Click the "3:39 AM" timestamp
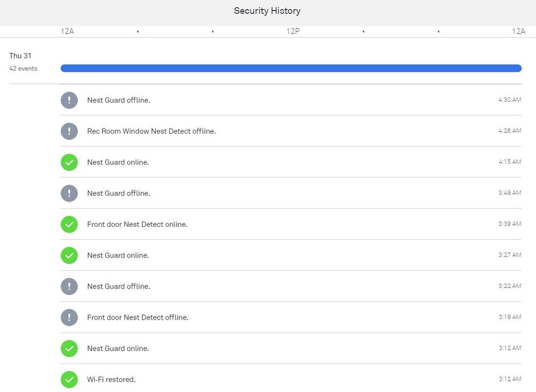Screen dimensions: 536x392 point(510,224)
